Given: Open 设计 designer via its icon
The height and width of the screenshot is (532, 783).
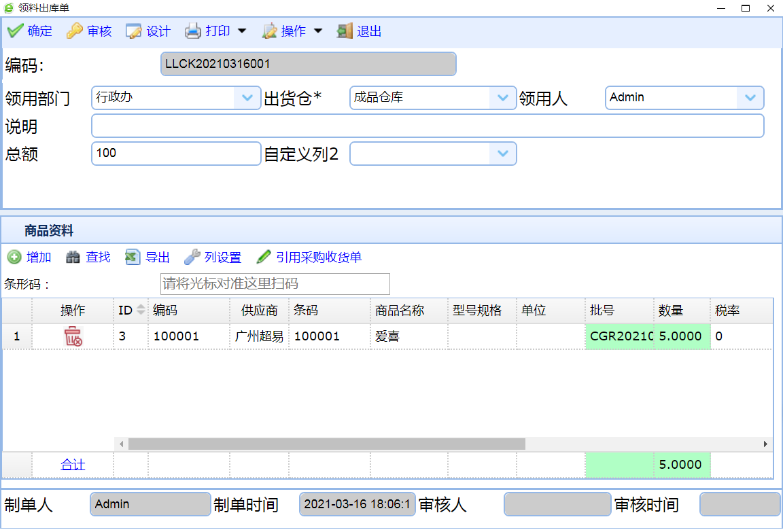Looking at the screenshot, I should [134, 31].
